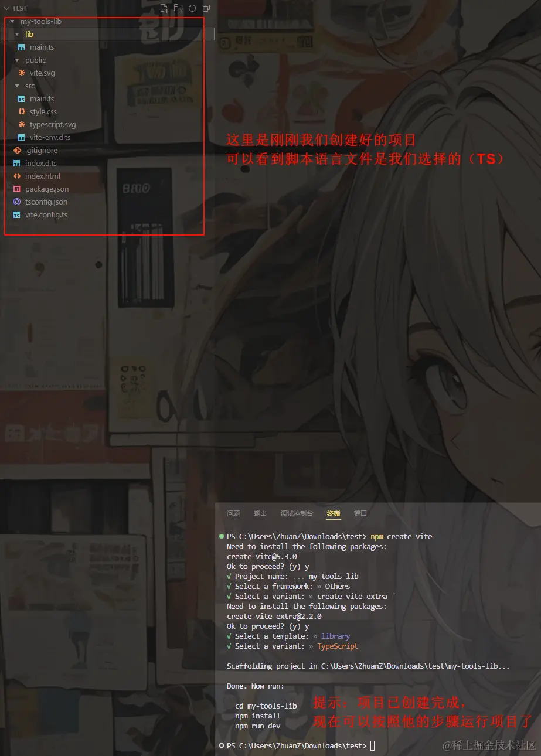
Task: Collapse the src folder arrow
Action: 17,86
